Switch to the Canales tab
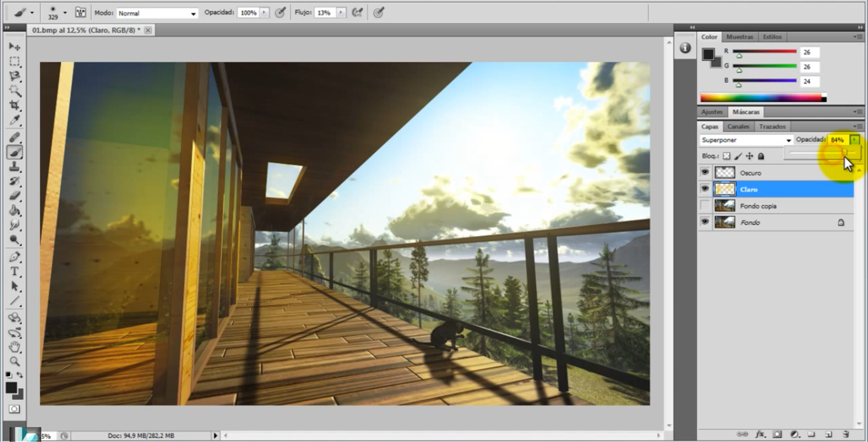This screenshot has width=868, height=442. click(738, 126)
